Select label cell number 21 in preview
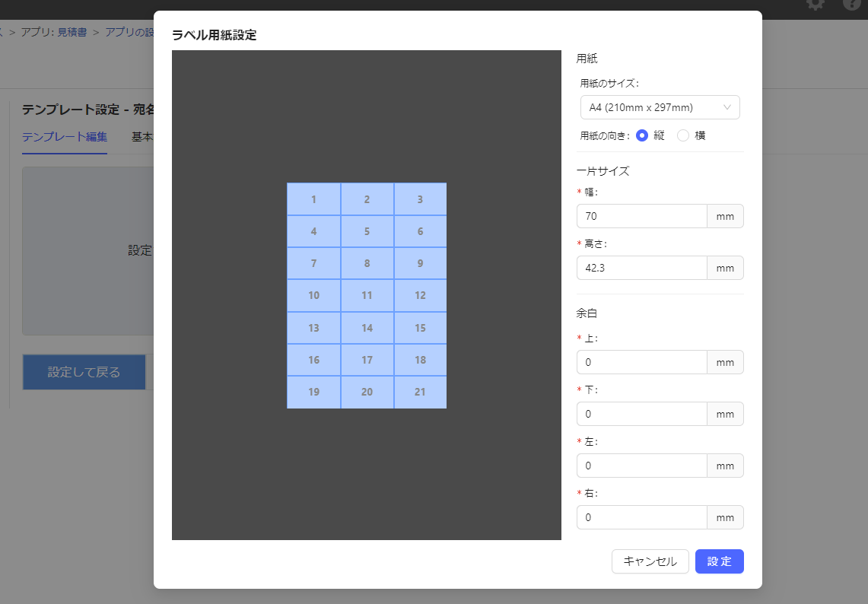Viewport: 868px width, 604px height. point(420,393)
